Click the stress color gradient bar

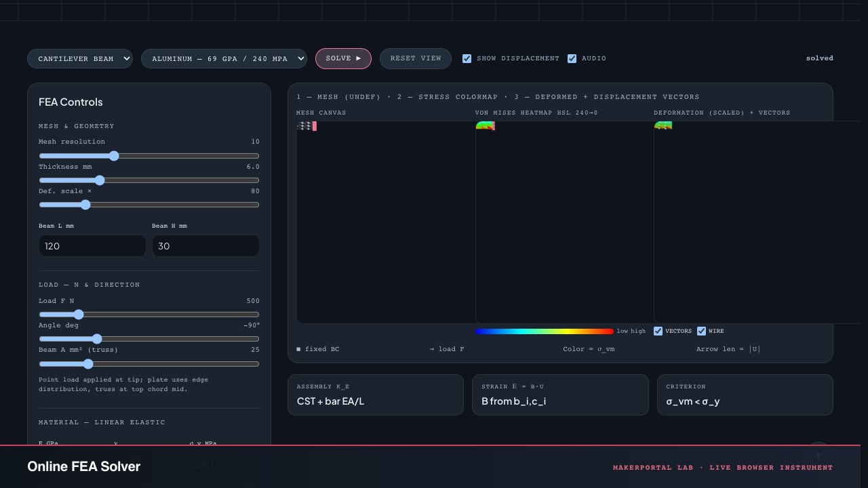[545, 331]
